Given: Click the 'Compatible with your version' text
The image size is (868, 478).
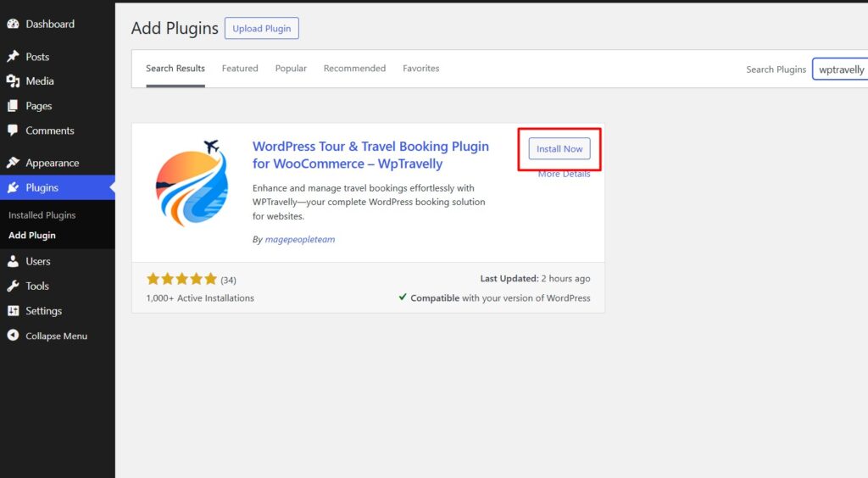Looking at the screenshot, I should (500, 298).
